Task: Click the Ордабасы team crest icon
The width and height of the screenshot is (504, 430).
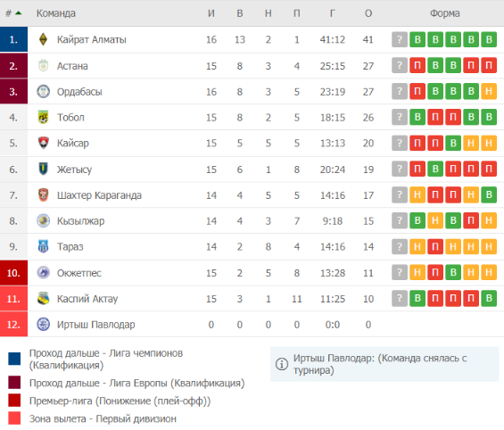Action: (x=43, y=92)
